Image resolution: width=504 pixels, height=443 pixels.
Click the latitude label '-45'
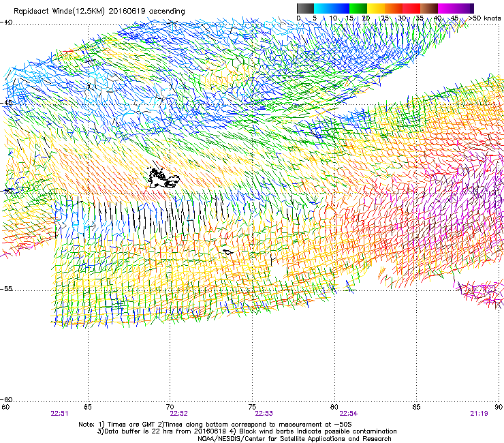coord(6,103)
